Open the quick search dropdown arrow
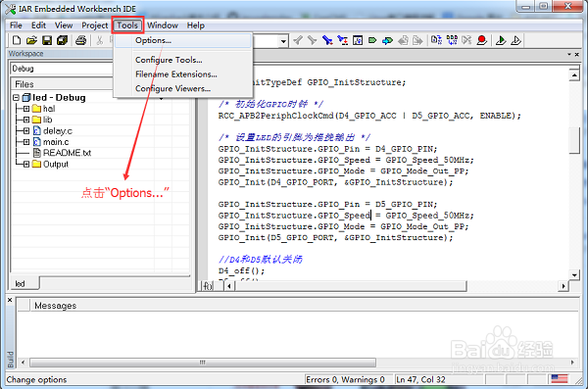This screenshot has height=389, width=588. click(284, 41)
